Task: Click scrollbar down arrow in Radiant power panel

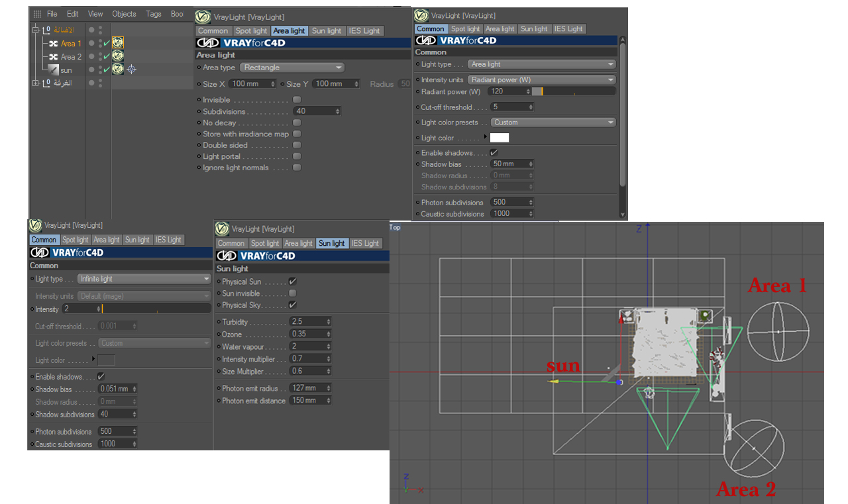Action: pyautogui.click(x=622, y=214)
